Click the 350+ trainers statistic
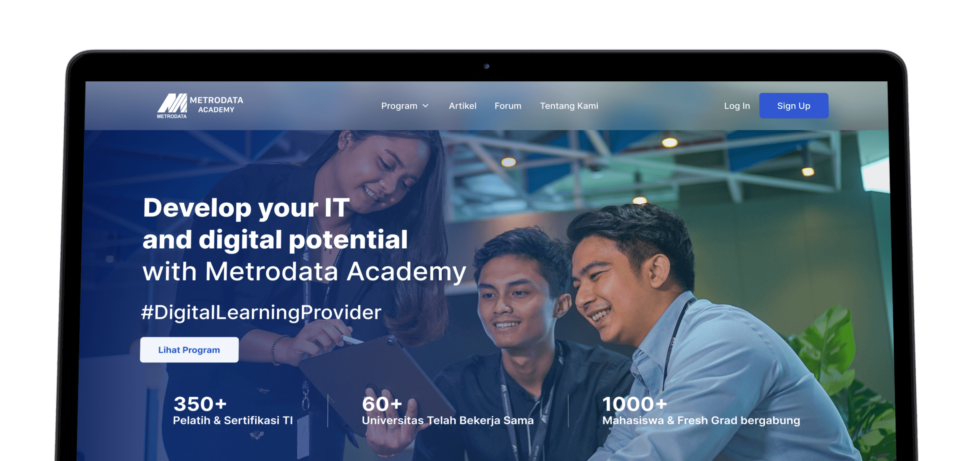The height and width of the screenshot is (461, 980). [x=200, y=404]
